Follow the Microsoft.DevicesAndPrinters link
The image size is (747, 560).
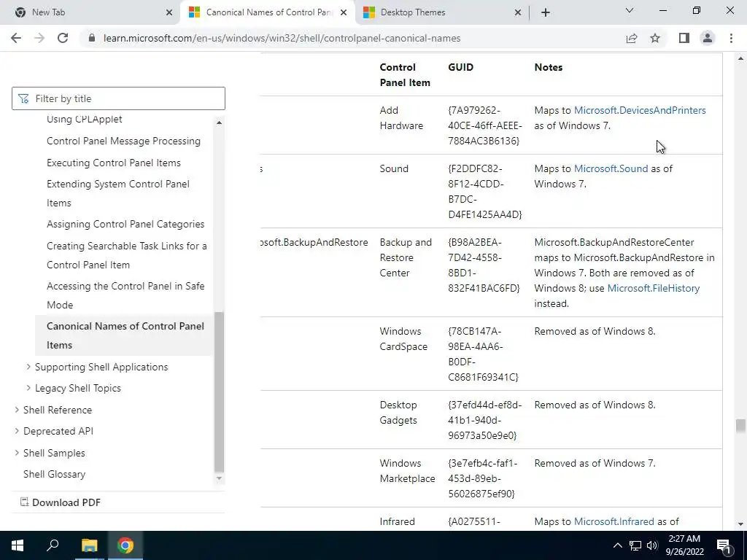(640, 111)
